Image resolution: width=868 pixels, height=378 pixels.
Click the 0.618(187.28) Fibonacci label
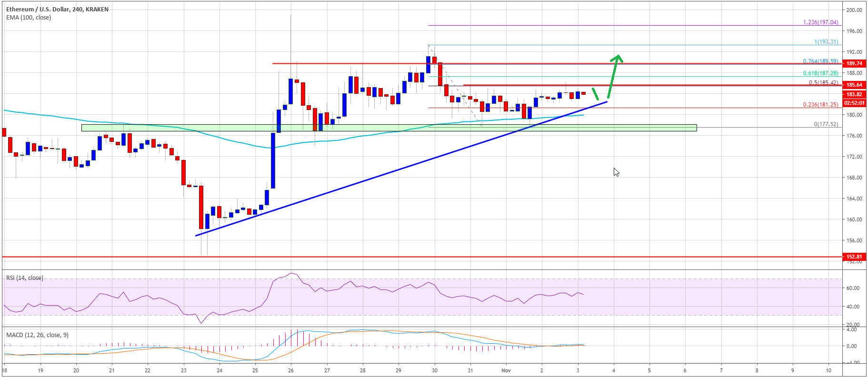tap(820, 73)
